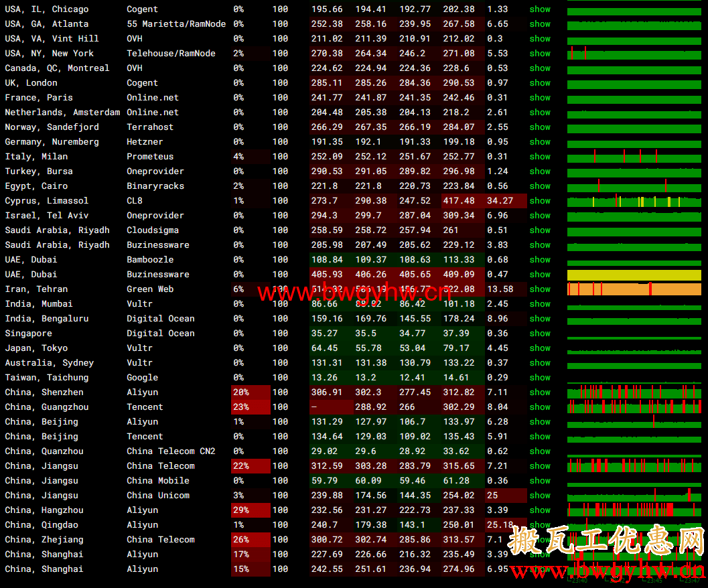Image resolution: width=708 pixels, height=588 pixels.
Task: Click latency graph for China, Shenzhen Aliyun
Action: click(634, 392)
